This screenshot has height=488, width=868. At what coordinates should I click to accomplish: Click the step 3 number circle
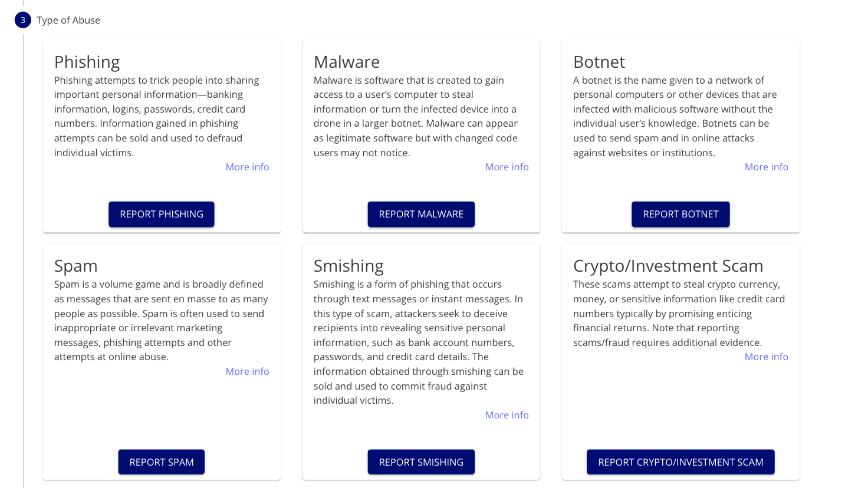pos(23,20)
